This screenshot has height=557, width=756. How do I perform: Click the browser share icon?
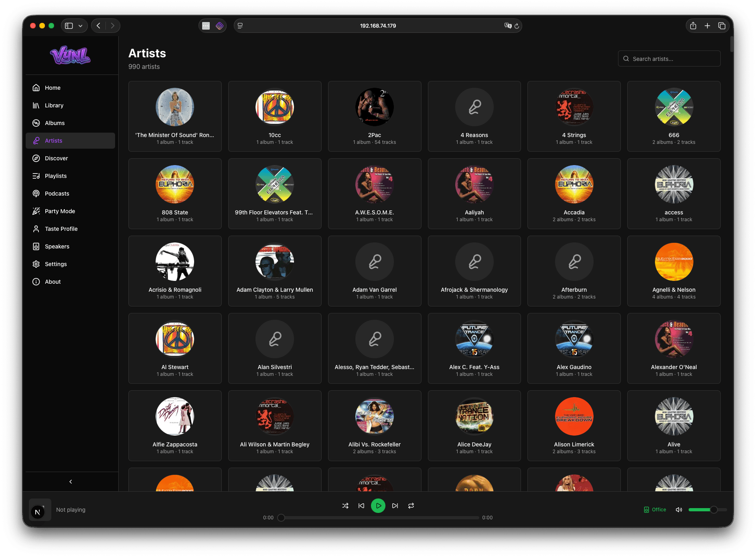693,26
